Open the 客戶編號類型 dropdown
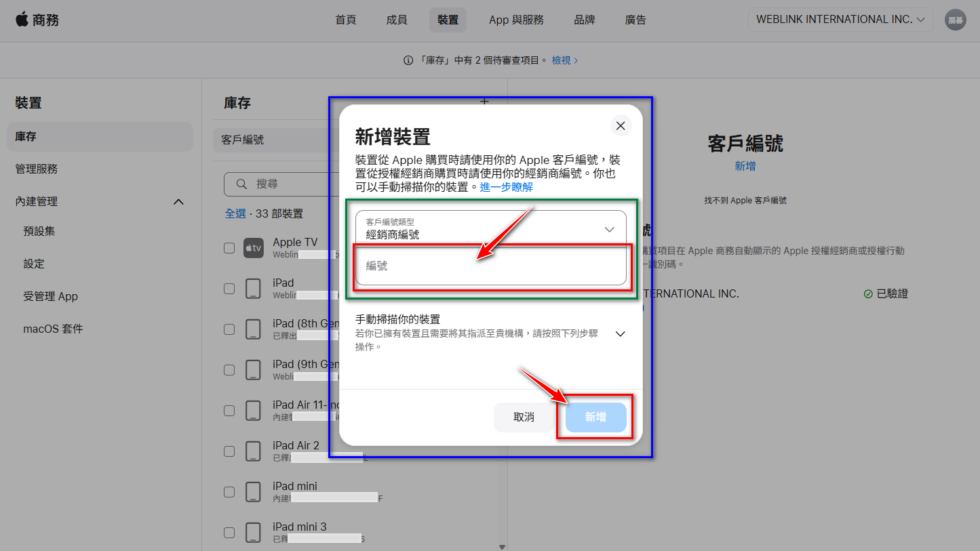980x551 pixels. click(490, 229)
